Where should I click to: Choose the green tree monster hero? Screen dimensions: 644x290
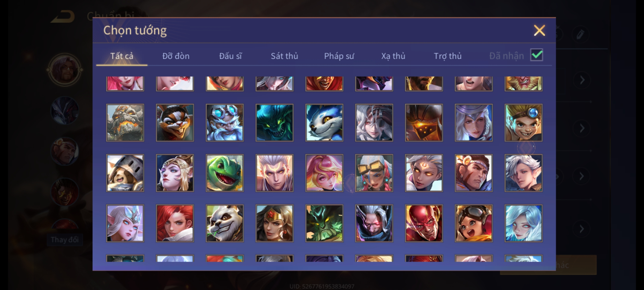(324, 223)
